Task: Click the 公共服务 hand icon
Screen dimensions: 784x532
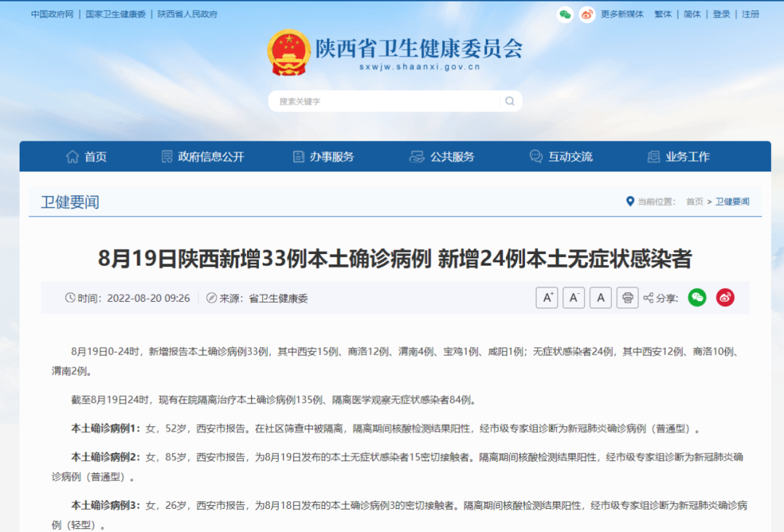Action: pos(417,157)
